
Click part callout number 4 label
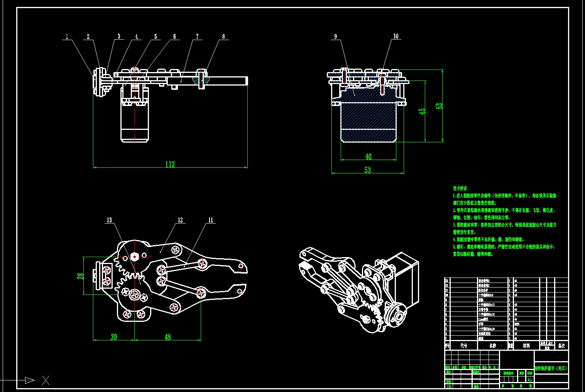136,37
